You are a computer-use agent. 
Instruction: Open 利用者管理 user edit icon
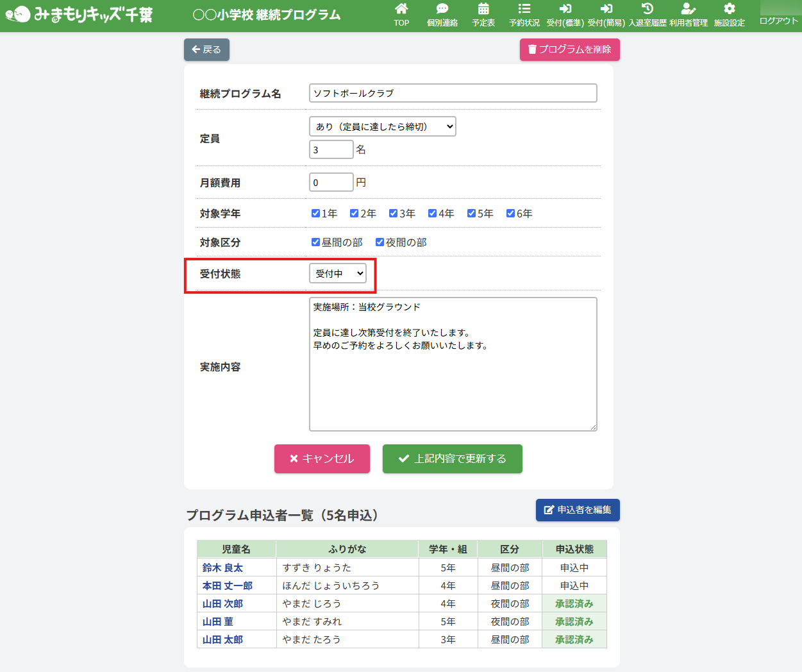click(x=688, y=9)
